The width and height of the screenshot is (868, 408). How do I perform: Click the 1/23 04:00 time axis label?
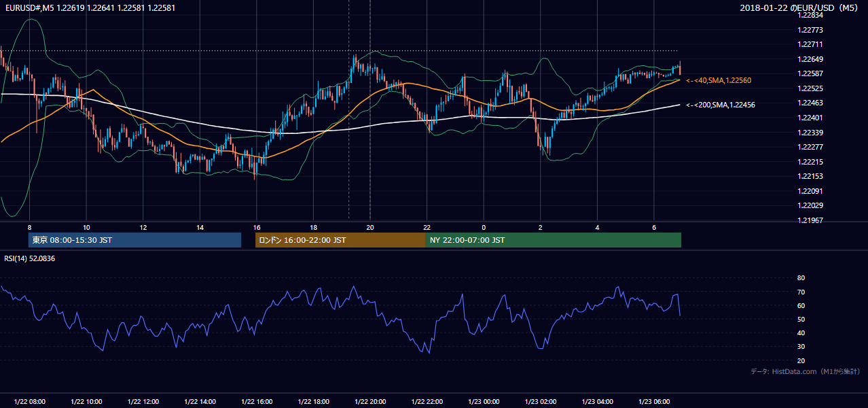tap(597, 401)
